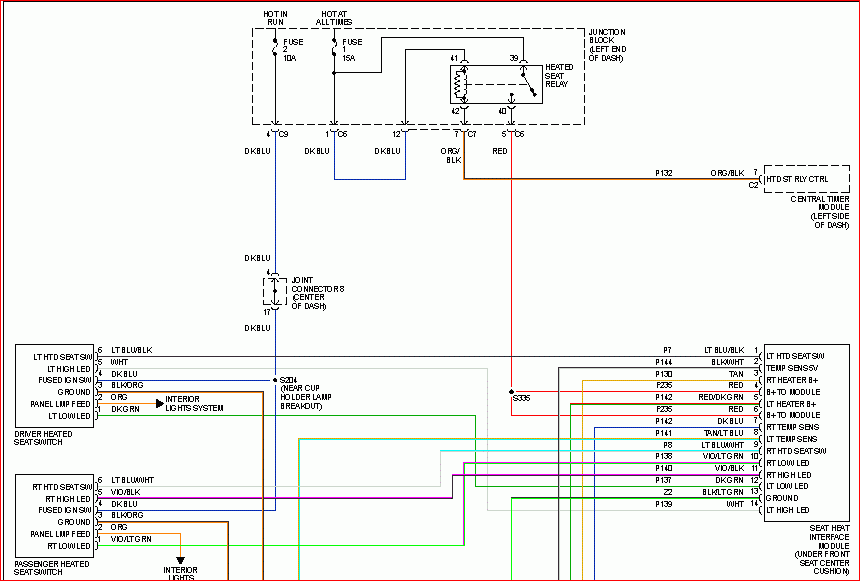Click the JUNCTION BLOCK label

(608, 45)
